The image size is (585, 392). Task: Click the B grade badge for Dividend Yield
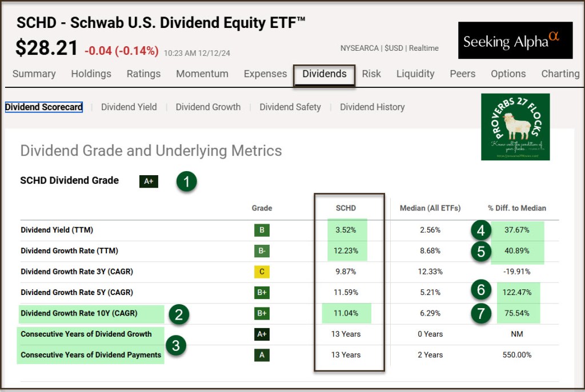tap(262, 231)
